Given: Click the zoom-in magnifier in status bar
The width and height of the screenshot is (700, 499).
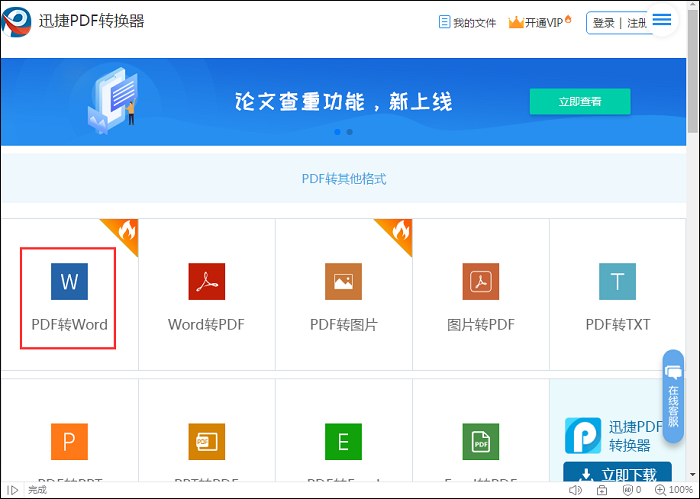Looking at the screenshot, I should (x=659, y=490).
